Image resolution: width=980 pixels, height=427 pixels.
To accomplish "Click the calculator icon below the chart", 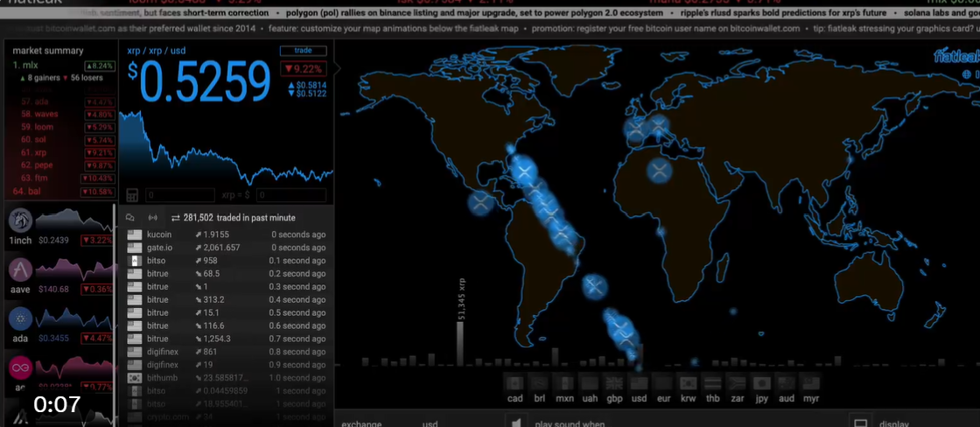I will (x=132, y=195).
